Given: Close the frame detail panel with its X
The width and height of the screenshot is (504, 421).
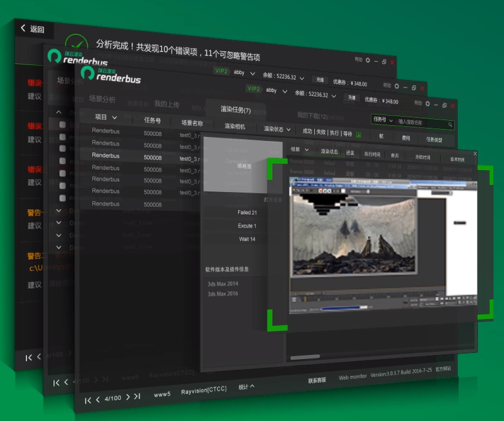Looking at the screenshot, I should [x=475, y=154].
